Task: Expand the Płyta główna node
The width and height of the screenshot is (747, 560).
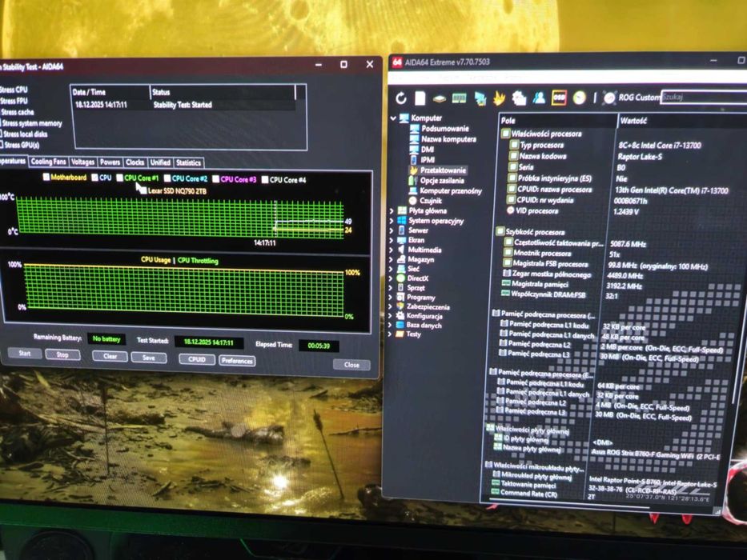Action: 392,210
